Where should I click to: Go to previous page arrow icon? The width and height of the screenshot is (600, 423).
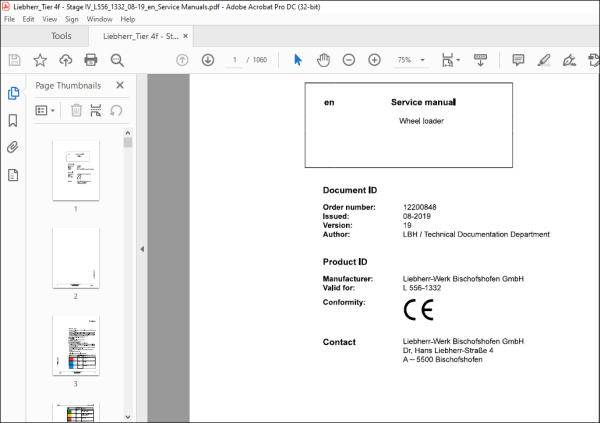(182, 60)
